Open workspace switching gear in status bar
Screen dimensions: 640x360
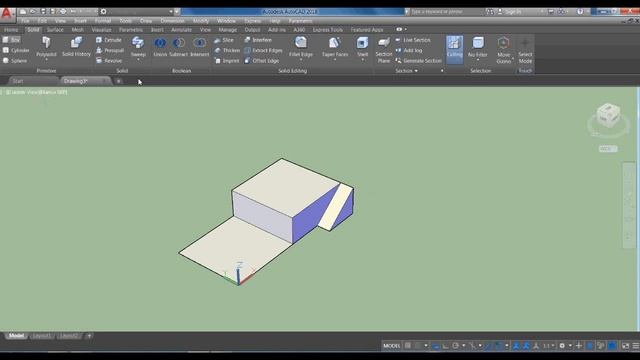[x=562, y=346]
